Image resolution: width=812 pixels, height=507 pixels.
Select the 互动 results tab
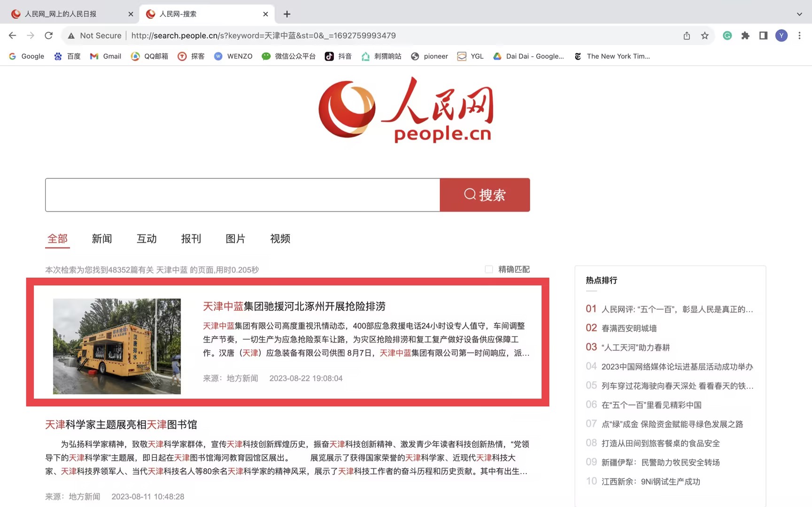(x=147, y=239)
